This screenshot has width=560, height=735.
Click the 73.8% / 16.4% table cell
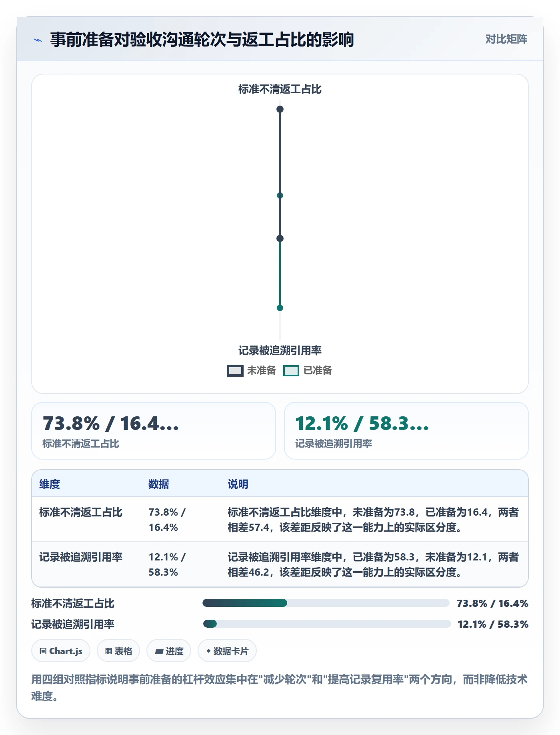(167, 520)
